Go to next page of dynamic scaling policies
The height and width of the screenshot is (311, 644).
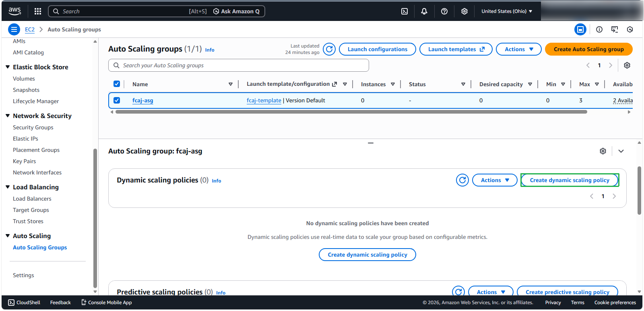[x=614, y=196]
